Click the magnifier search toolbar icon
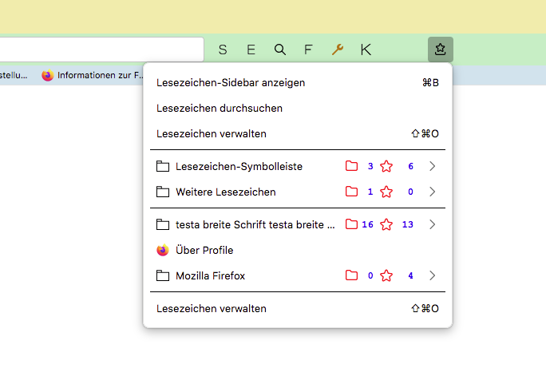This screenshot has height=392, width=546. click(x=280, y=49)
